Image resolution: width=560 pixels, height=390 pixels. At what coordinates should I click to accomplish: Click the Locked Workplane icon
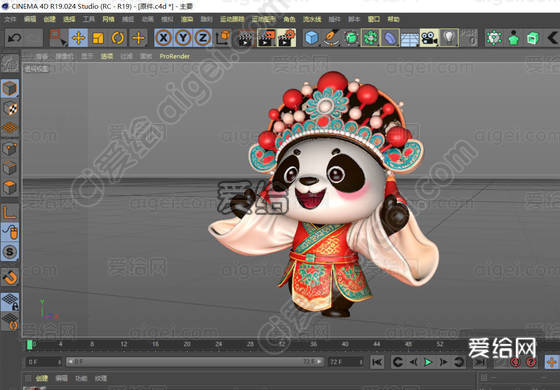pyautogui.click(x=10, y=301)
